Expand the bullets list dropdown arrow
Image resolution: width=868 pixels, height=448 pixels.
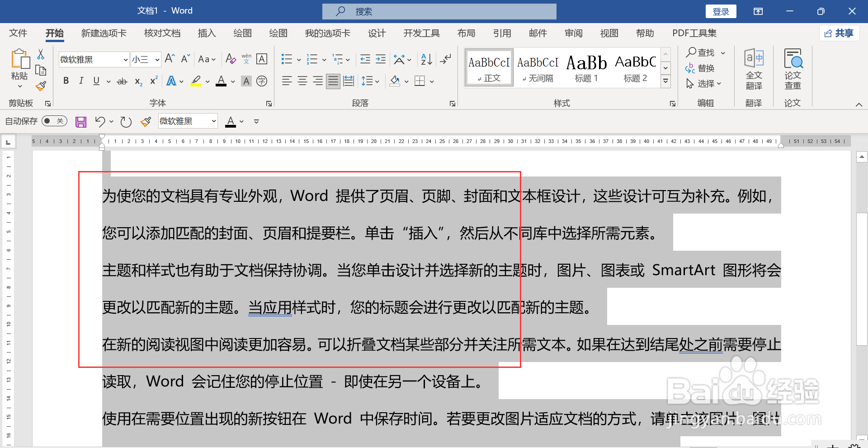(299, 59)
